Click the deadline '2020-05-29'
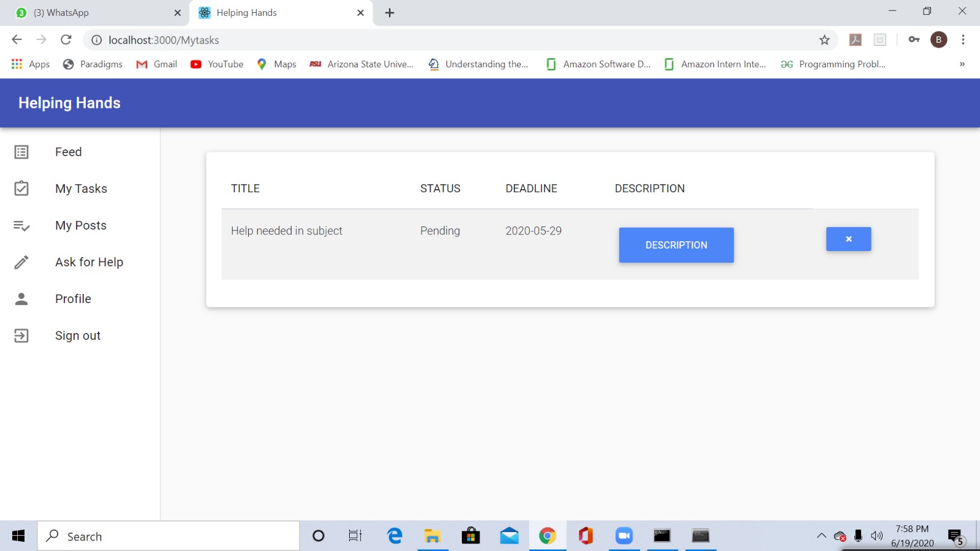The width and height of the screenshot is (980, 551). [x=533, y=231]
